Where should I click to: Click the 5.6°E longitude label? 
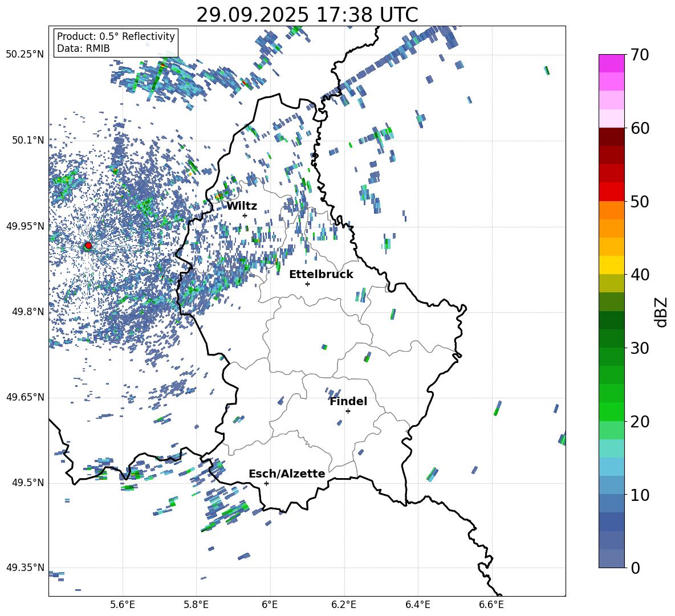[123, 605]
